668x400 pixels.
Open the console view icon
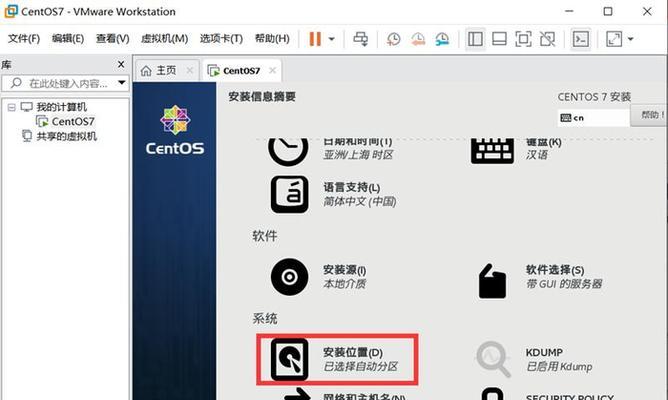[x=581, y=39]
